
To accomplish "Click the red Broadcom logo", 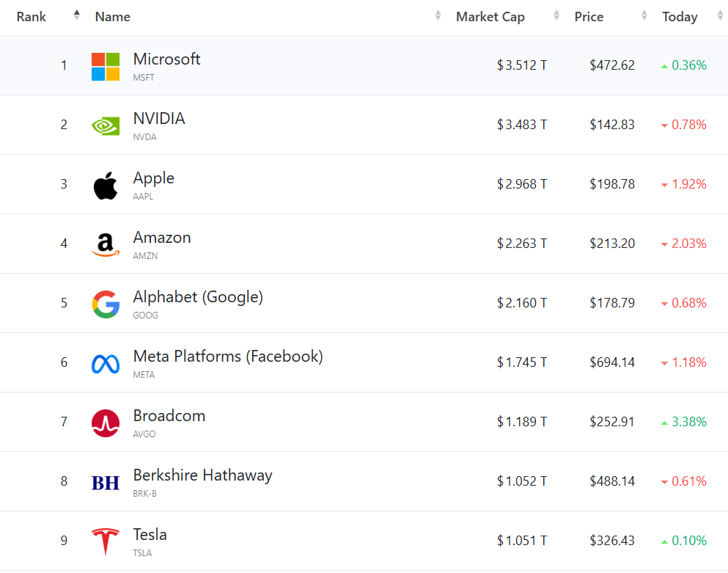I will pyautogui.click(x=106, y=423).
